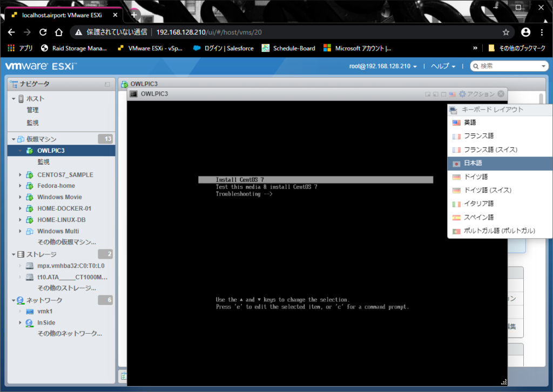Click the ストレージ storage icon

click(x=21, y=254)
